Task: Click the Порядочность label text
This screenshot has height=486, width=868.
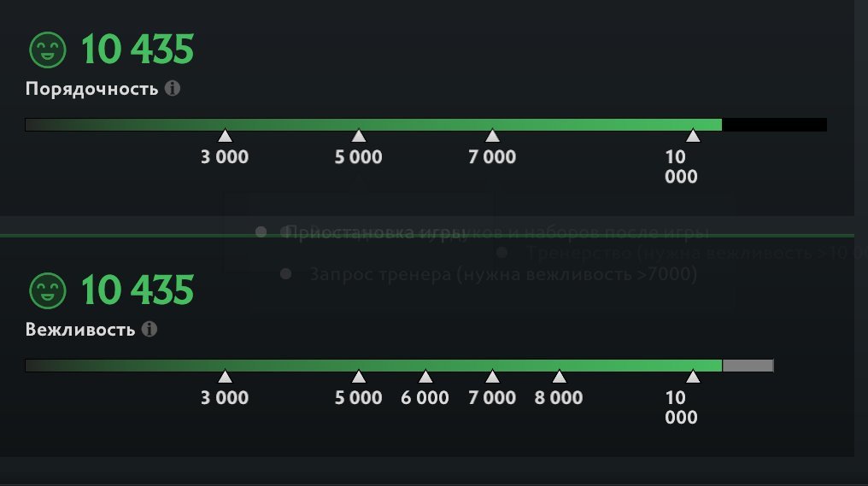Action: (x=91, y=89)
